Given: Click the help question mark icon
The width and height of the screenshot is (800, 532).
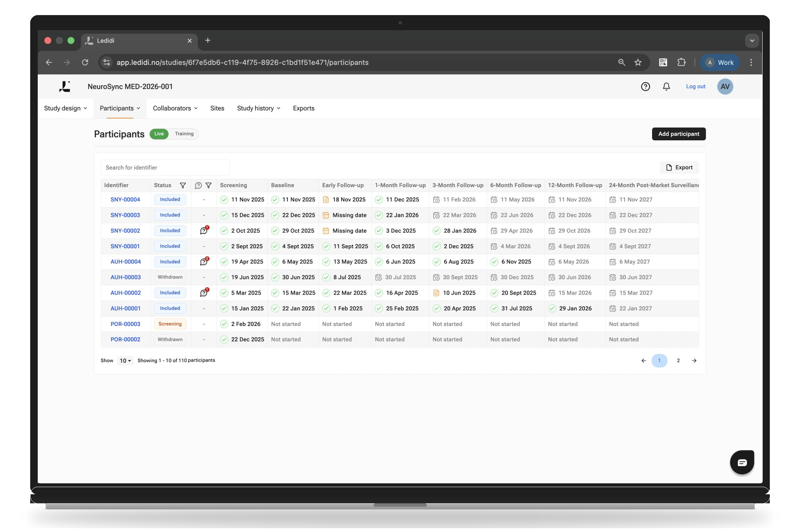Looking at the screenshot, I should tap(645, 87).
